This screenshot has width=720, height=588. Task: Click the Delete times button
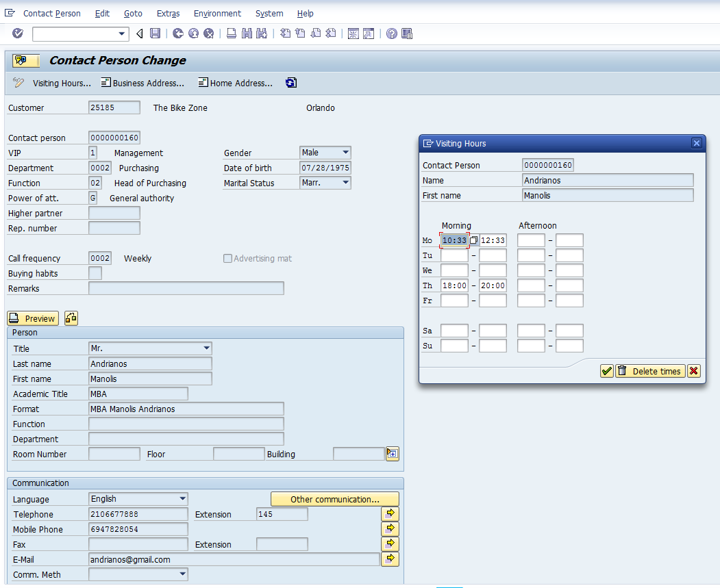tap(651, 370)
